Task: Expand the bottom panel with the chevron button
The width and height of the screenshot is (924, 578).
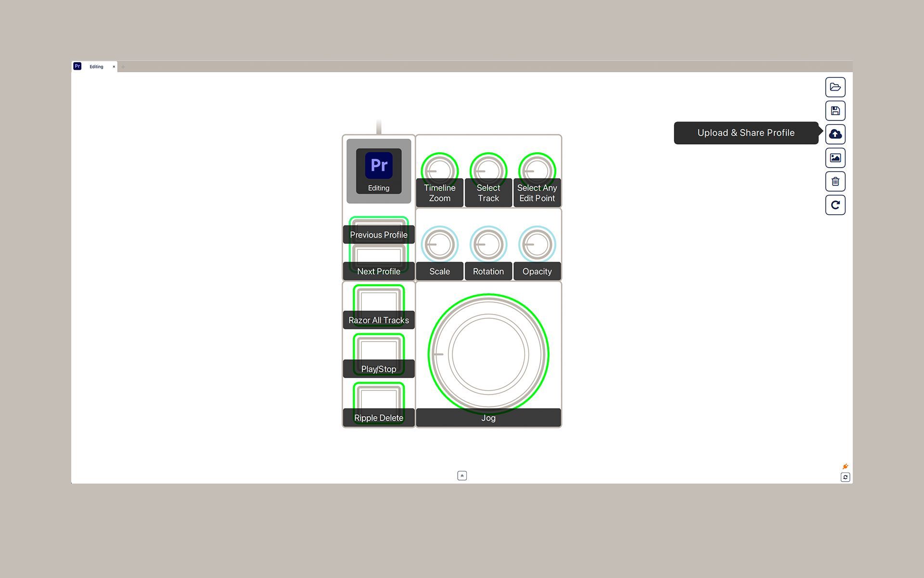Action: click(462, 476)
